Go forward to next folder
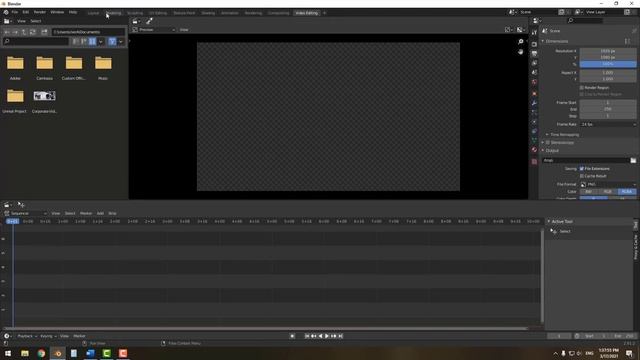This screenshot has width=640, height=360. coord(15,32)
